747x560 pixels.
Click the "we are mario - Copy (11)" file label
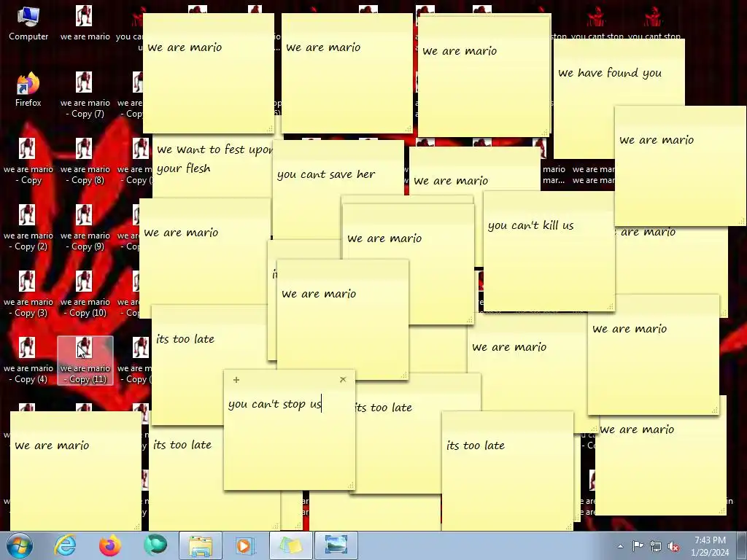[x=85, y=374]
